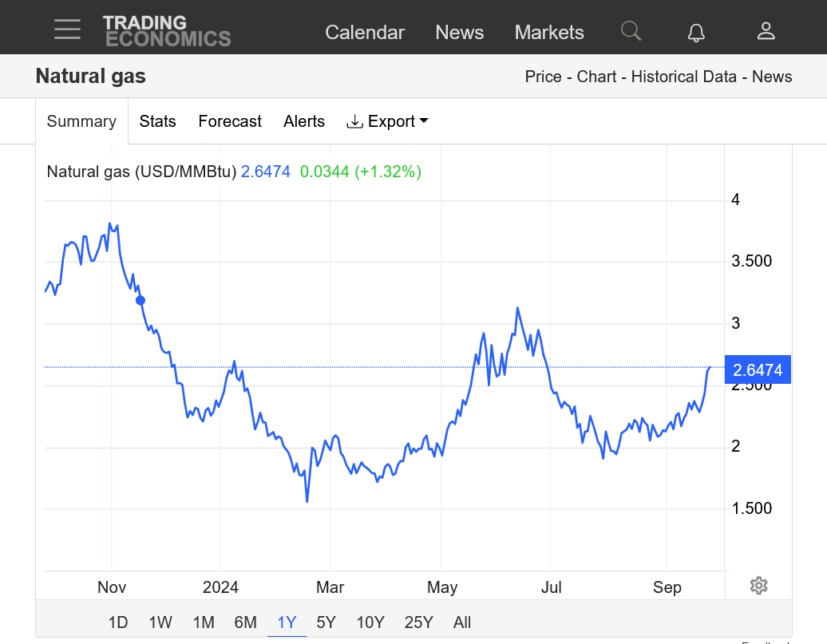Go to Calendar in top navigation
827x644 pixels.
tap(365, 32)
